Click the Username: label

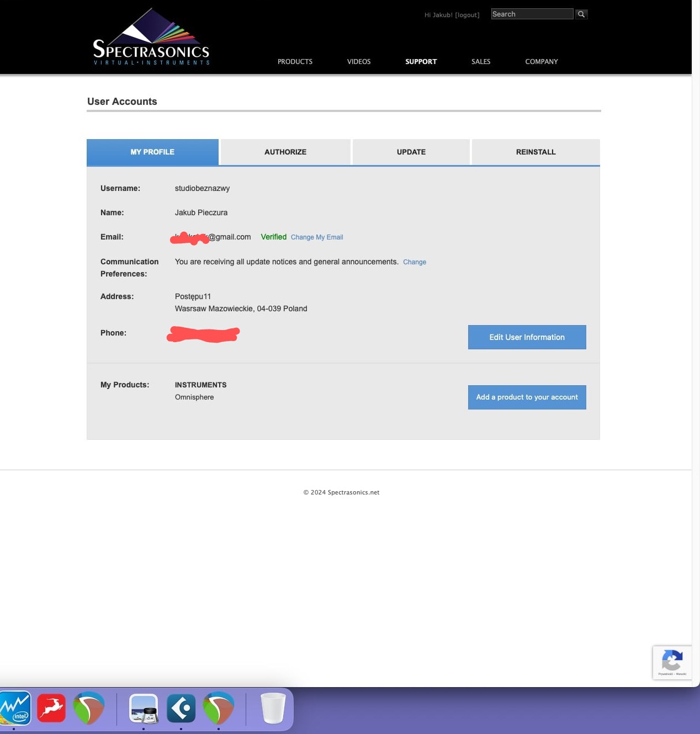[x=120, y=188]
